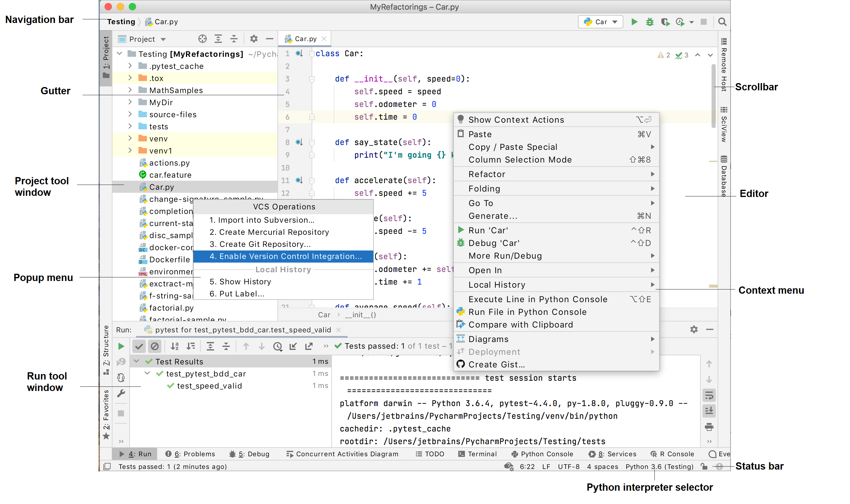Toggle scroll to end in the Run console

709,411
